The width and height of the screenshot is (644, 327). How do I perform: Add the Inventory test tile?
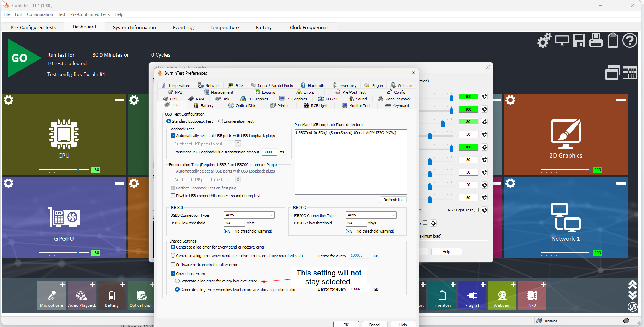pos(453,285)
